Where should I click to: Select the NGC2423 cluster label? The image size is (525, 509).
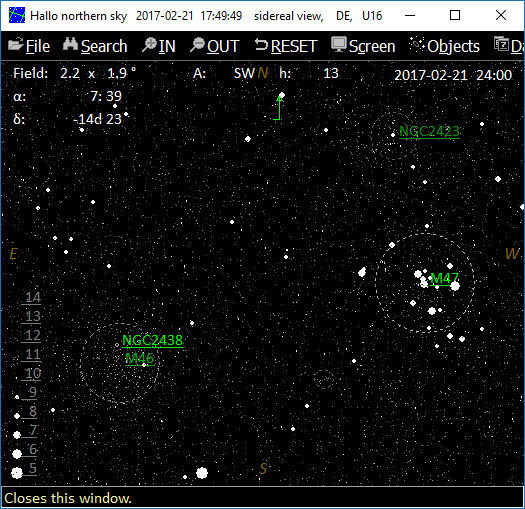[x=429, y=131]
